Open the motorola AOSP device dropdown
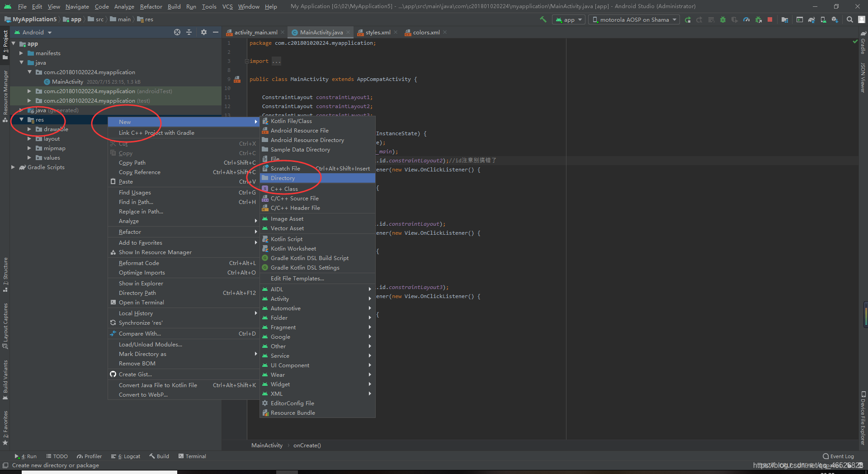This screenshot has width=868, height=474. point(634,19)
